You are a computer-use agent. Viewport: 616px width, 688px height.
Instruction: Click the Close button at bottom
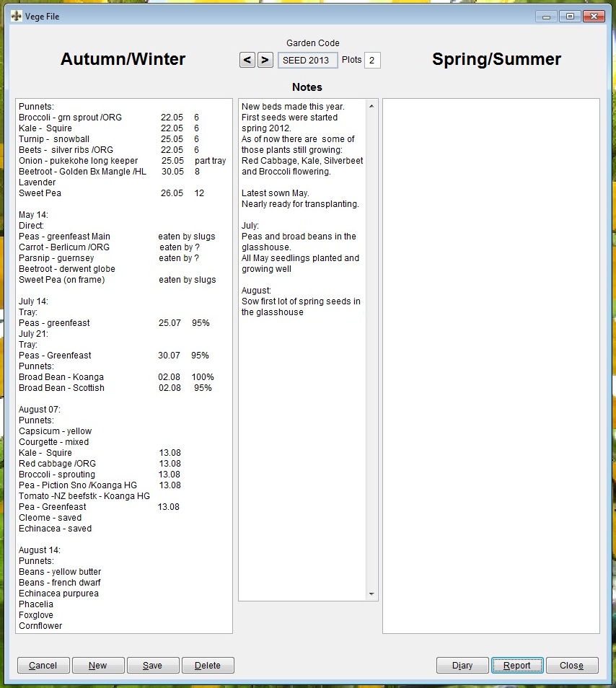pos(572,665)
